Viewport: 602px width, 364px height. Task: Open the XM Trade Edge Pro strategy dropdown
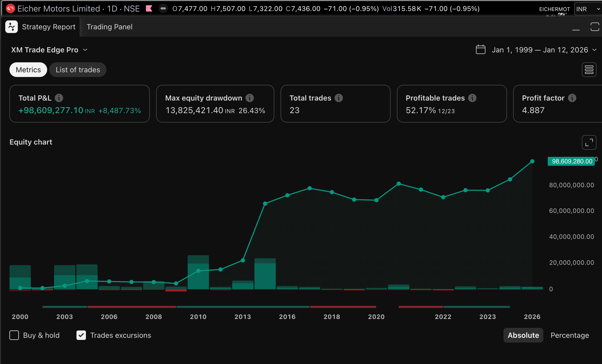pyautogui.click(x=49, y=50)
